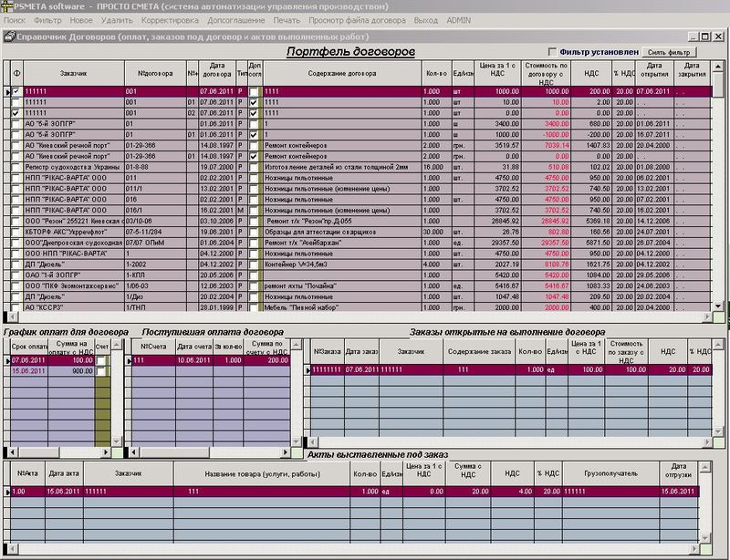Select the cell "ремонт яхты "Почайна""

tap(343, 285)
